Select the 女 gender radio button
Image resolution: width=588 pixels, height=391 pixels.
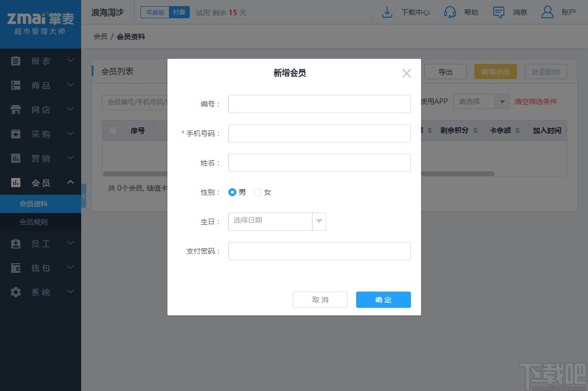click(x=258, y=192)
